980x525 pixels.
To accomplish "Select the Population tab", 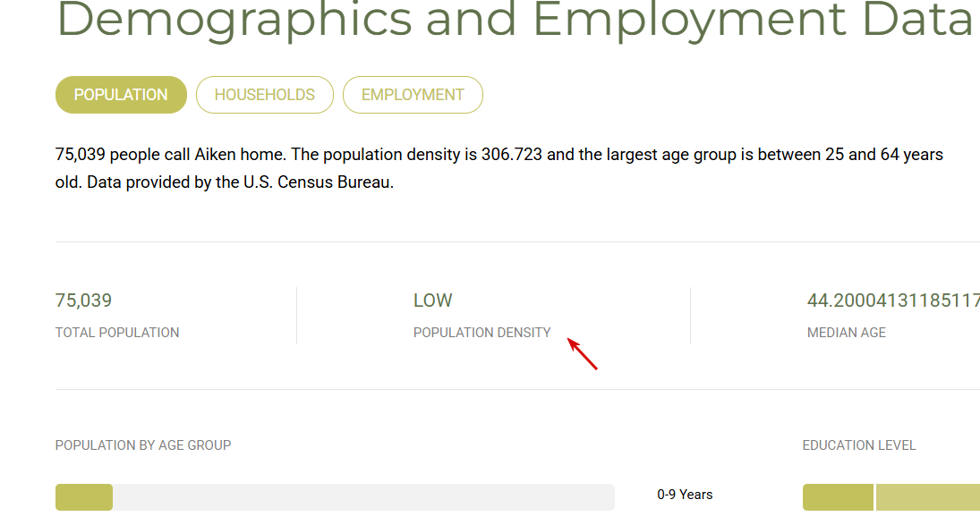I will [x=121, y=95].
